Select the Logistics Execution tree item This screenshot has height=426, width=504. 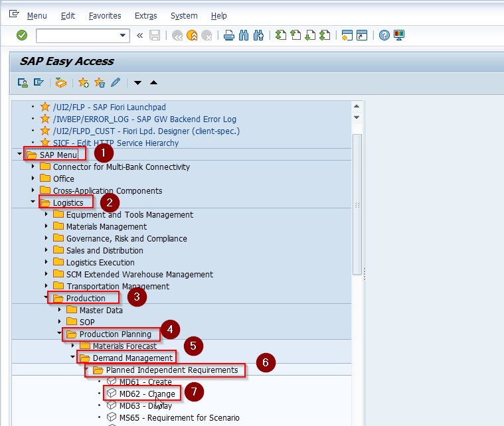pyautogui.click(x=100, y=263)
